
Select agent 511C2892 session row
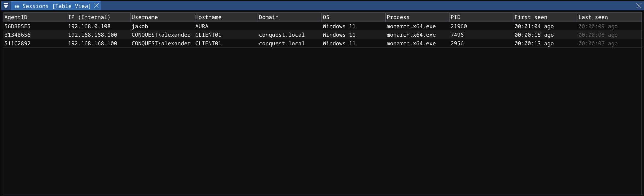coord(18,43)
